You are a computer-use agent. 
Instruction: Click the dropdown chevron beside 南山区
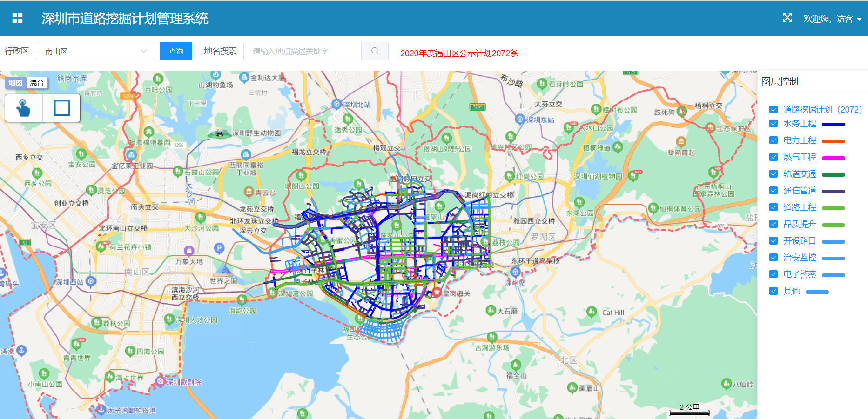pyautogui.click(x=144, y=51)
